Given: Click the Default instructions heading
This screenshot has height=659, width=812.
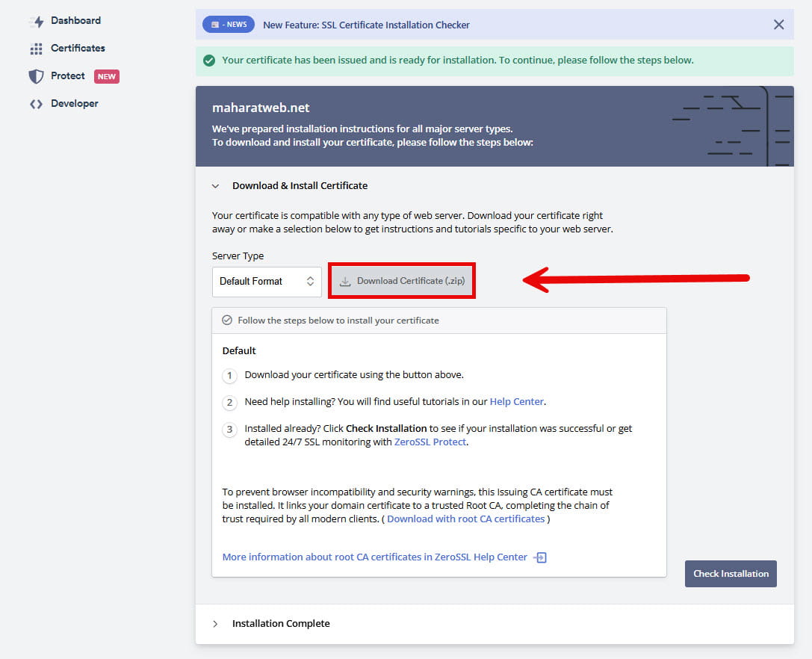Looking at the screenshot, I should click(239, 350).
